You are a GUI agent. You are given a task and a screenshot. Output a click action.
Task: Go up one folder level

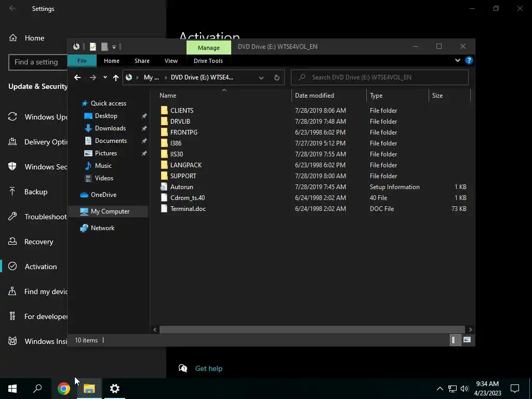click(x=116, y=78)
